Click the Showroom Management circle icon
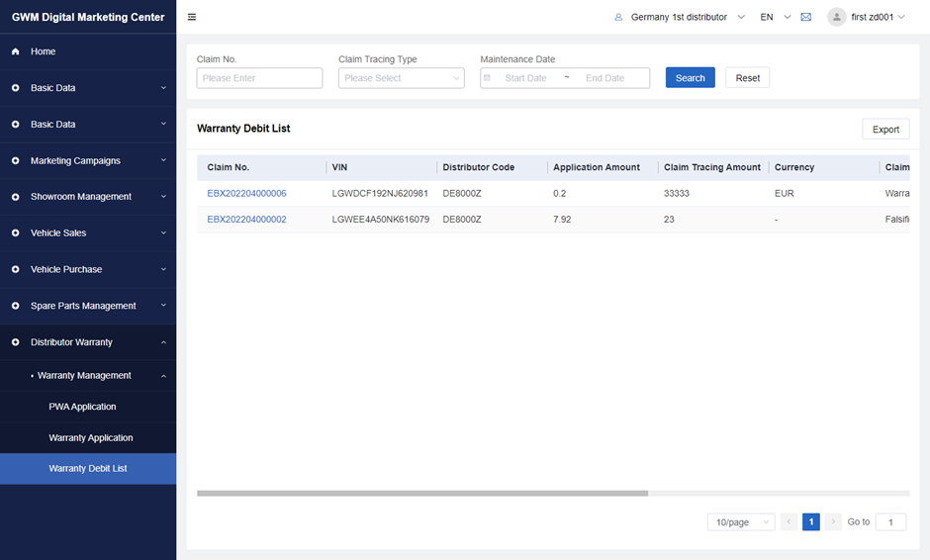This screenshot has height=560, width=930. click(x=16, y=197)
